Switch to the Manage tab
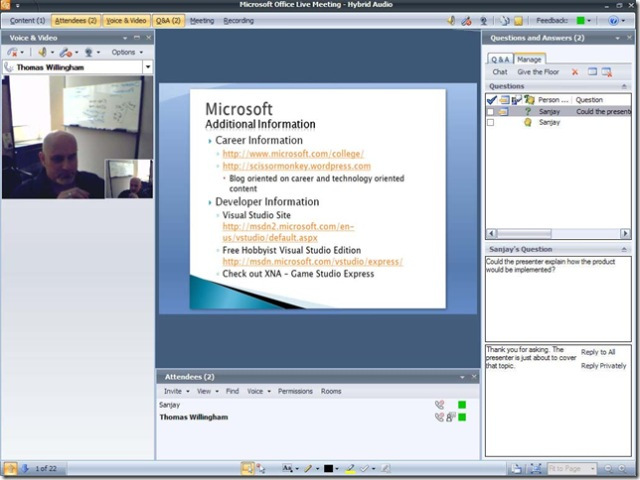 (x=529, y=59)
